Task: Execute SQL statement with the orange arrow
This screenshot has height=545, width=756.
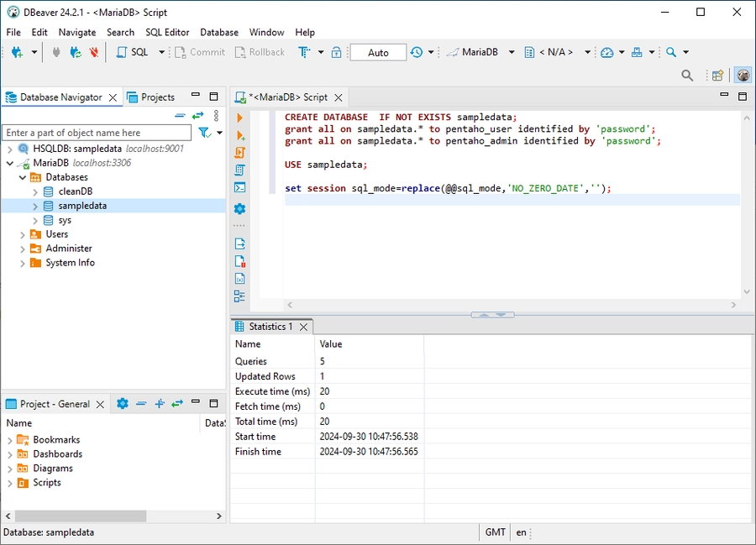Action: pyautogui.click(x=239, y=118)
